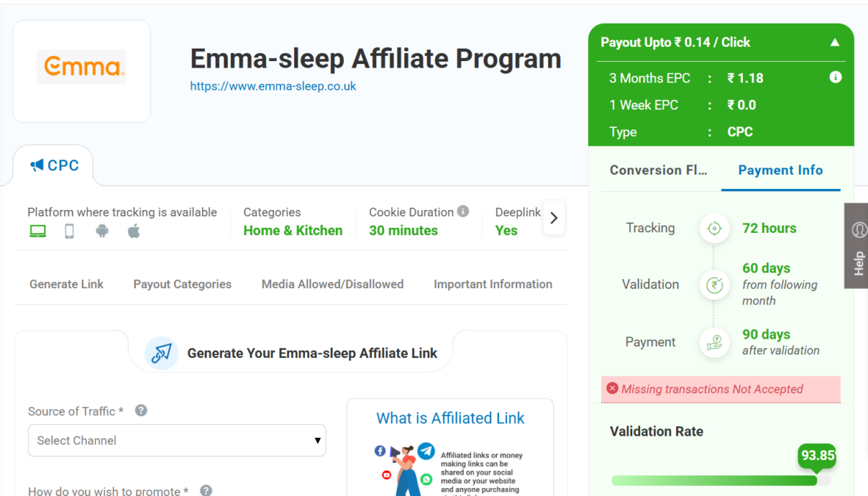The width and height of the screenshot is (868, 496).
Task: Click the 1 Week EPC ₹ 0.0 value
Action: click(742, 105)
